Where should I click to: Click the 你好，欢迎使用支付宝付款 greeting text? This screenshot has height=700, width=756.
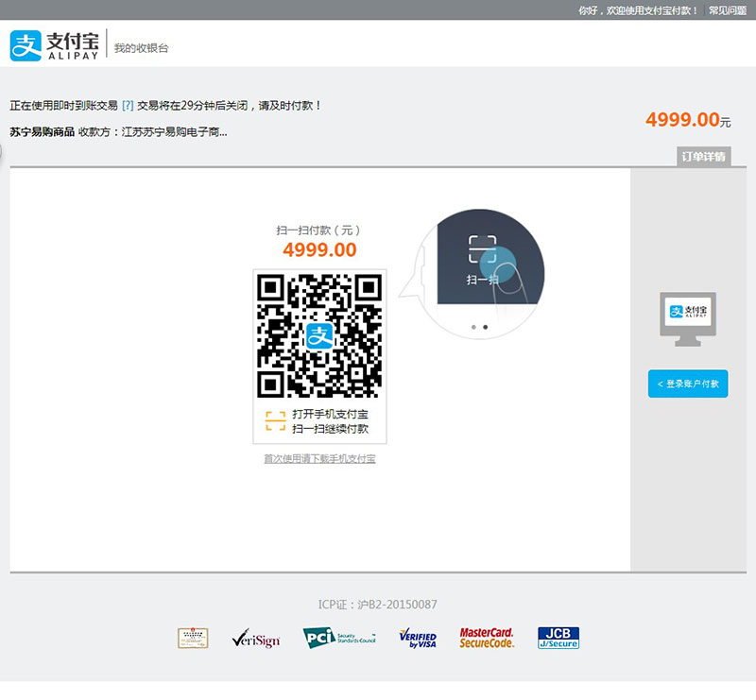(639, 10)
